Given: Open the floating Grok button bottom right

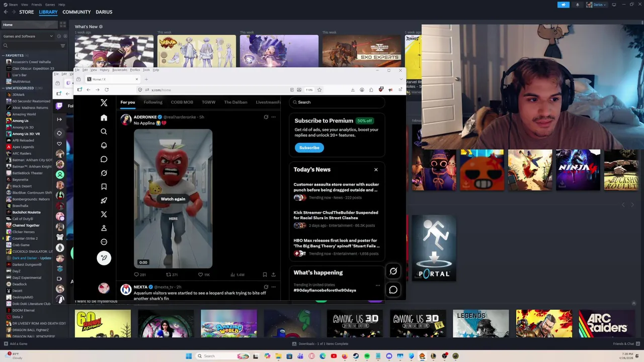Looking at the screenshot, I should click(393, 271).
